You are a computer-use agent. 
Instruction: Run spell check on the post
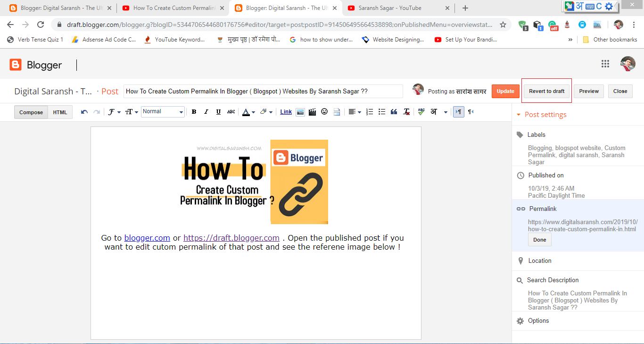421,112
